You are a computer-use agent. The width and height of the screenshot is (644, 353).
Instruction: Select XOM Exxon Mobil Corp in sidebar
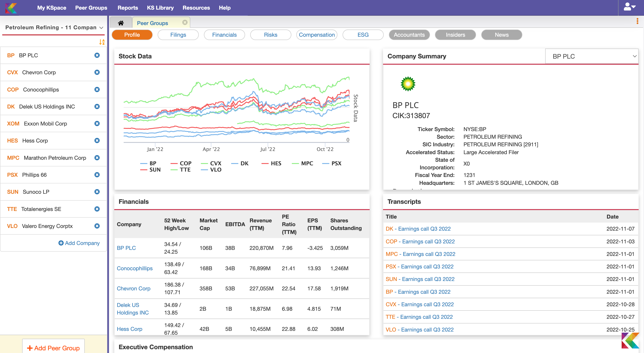(53, 123)
